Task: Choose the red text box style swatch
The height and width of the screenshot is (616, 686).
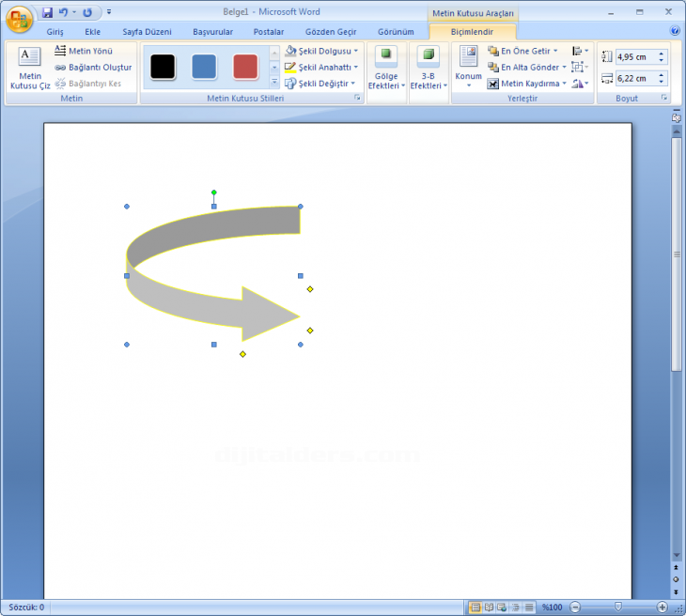Action: click(x=245, y=67)
